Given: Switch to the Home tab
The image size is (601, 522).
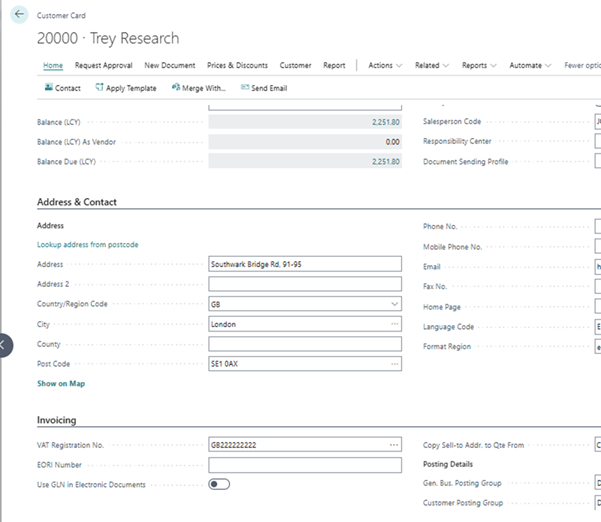Looking at the screenshot, I should [x=53, y=66].
